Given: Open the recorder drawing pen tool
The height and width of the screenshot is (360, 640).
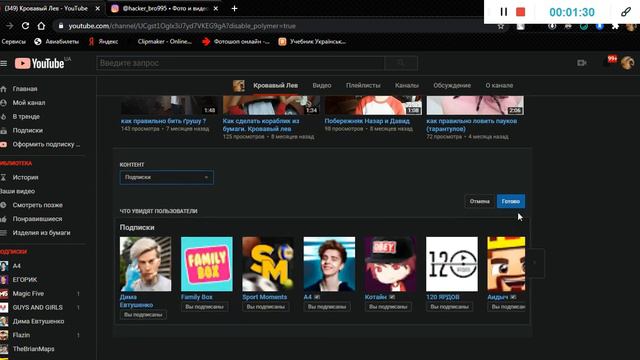Looking at the screenshot, I should 626,12.
